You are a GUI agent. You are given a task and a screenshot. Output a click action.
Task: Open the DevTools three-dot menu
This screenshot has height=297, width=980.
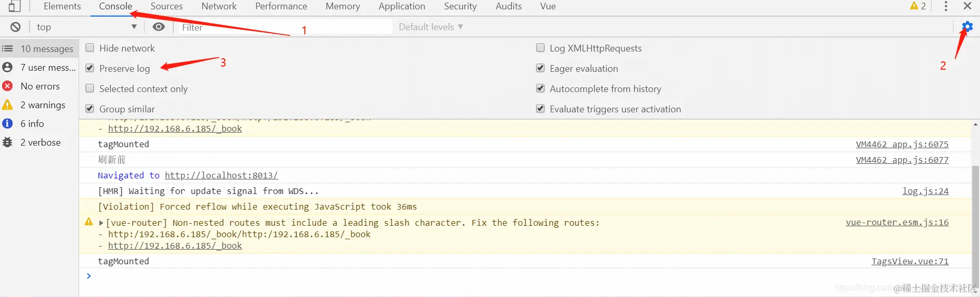click(946, 6)
